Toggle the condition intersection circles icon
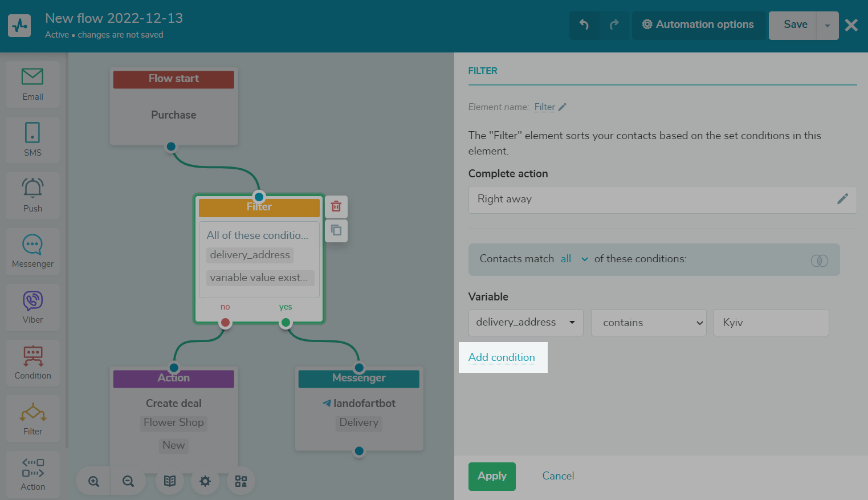 819,261
